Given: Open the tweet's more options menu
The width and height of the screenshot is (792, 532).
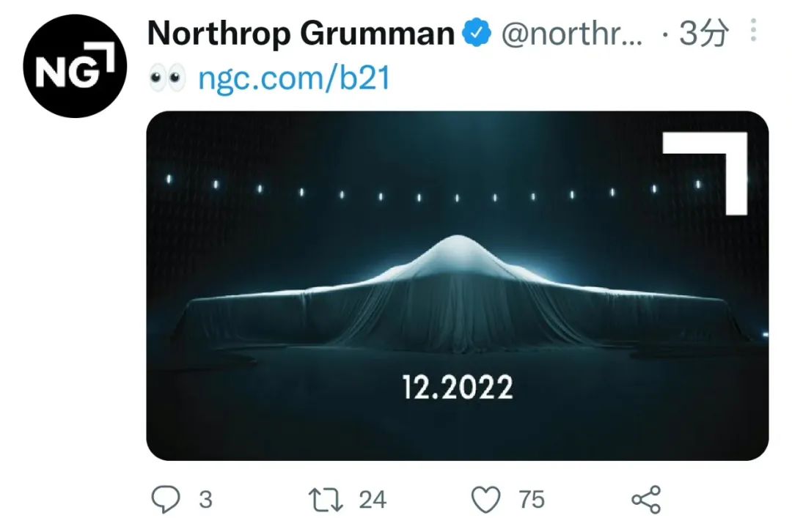Looking at the screenshot, I should pyautogui.click(x=753, y=32).
